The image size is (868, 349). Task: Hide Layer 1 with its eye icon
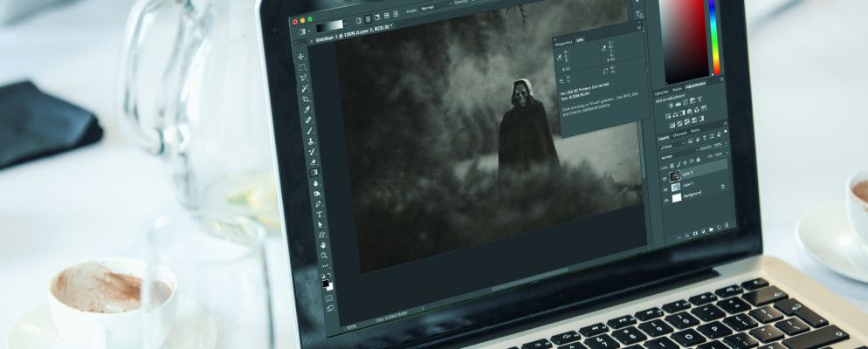[x=665, y=189]
